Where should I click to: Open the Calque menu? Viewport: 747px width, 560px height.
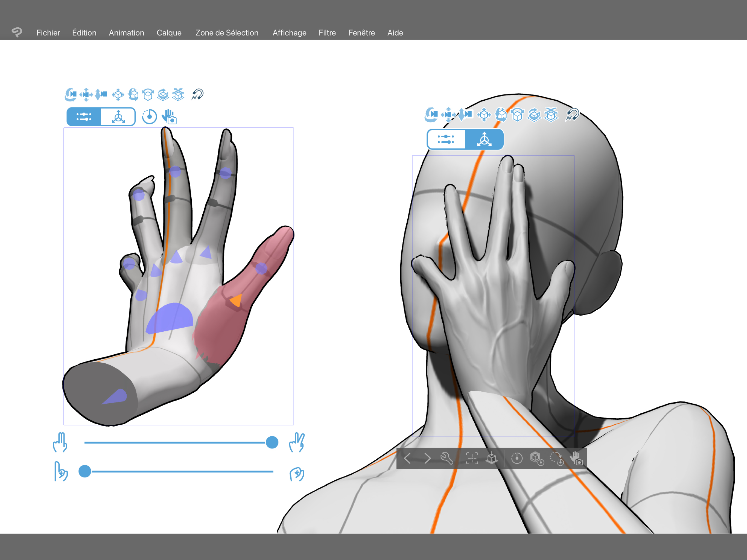[169, 33]
